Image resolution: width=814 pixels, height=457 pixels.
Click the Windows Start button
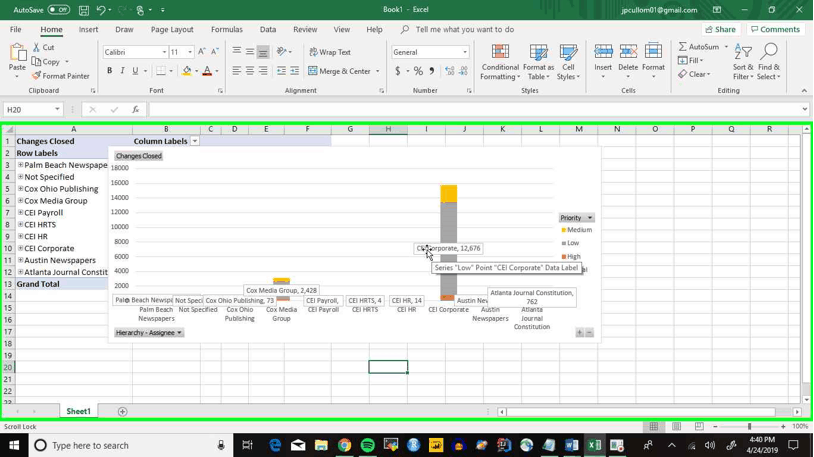click(14, 445)
